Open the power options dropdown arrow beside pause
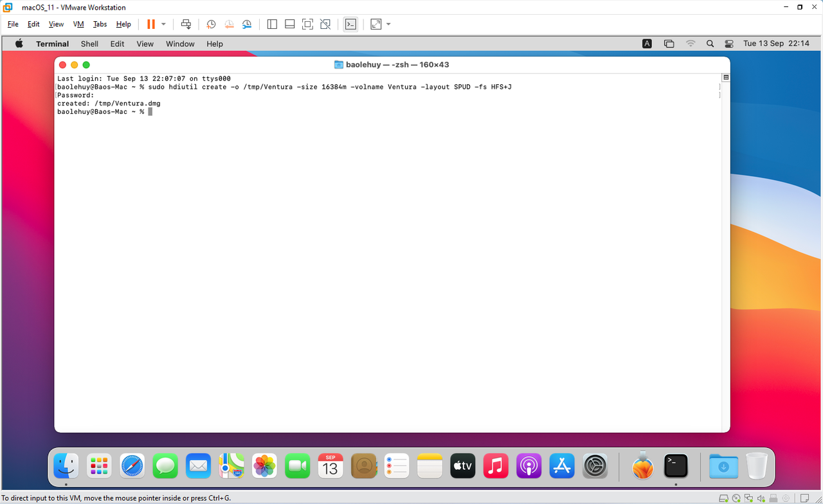The image size is (823, 504). pyautogui.click(x=163, y=24)
